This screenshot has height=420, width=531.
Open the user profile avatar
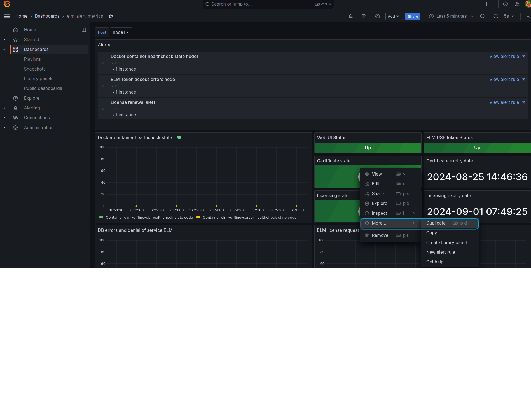[528, 4]
